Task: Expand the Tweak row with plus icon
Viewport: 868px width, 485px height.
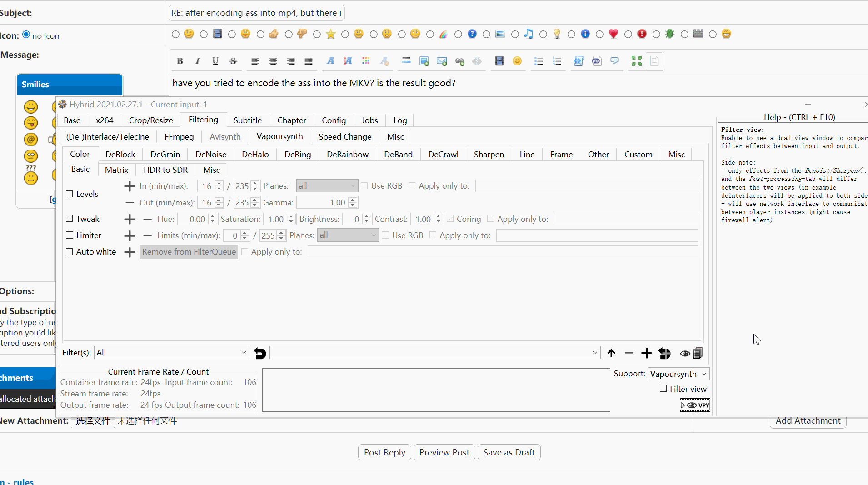Action: click(130, 220)
